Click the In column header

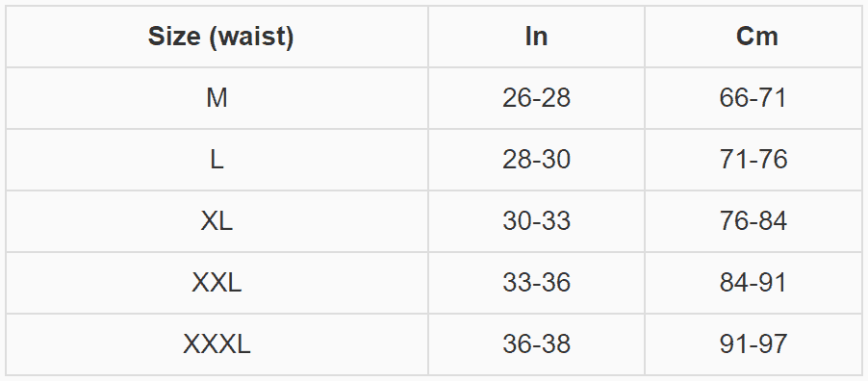536,37
